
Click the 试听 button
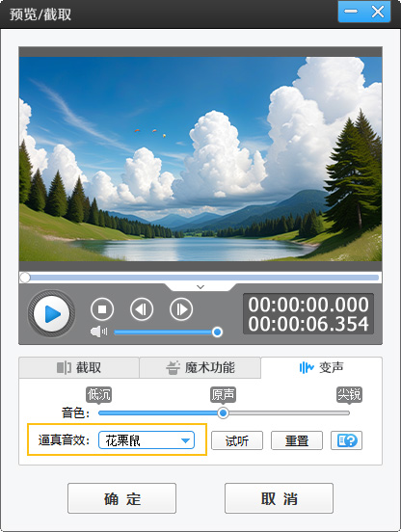pyautogui.click(x=237, y=440)
